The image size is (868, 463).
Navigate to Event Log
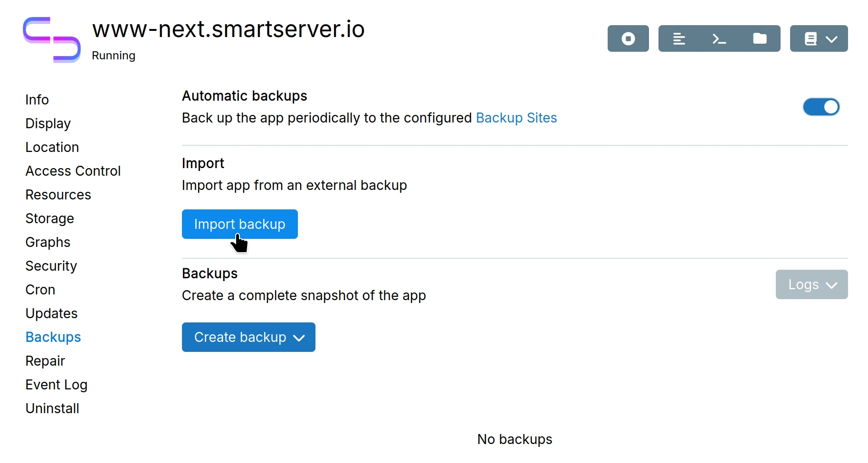(x=57, y=385)
